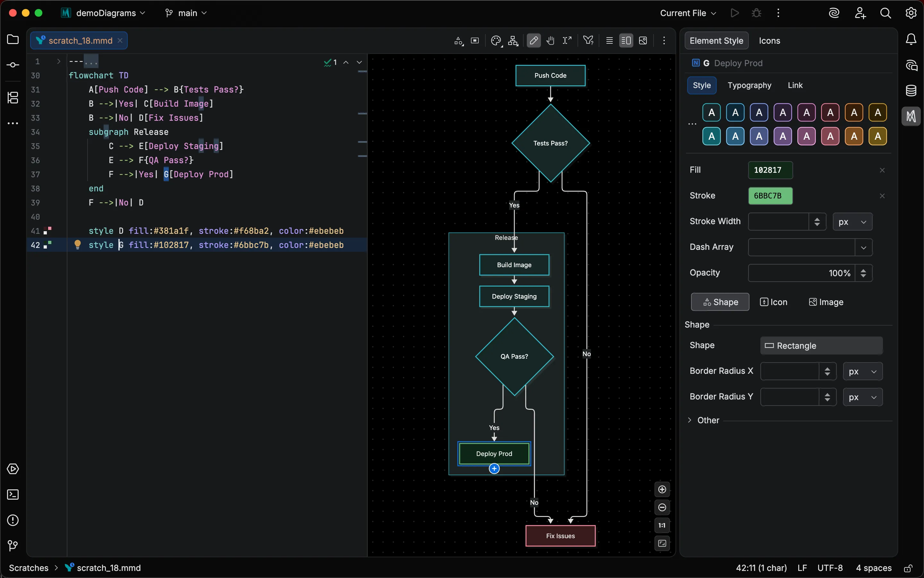924x578 pixels.
Task: Open the demoDiagrams project dropdown
Action: [x=104, y=13]
